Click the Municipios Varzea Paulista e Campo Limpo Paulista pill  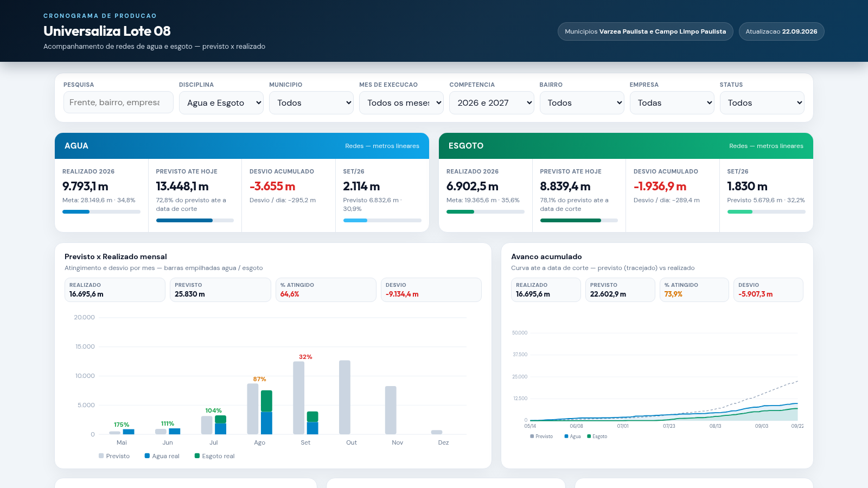click(x=646, y=31)
